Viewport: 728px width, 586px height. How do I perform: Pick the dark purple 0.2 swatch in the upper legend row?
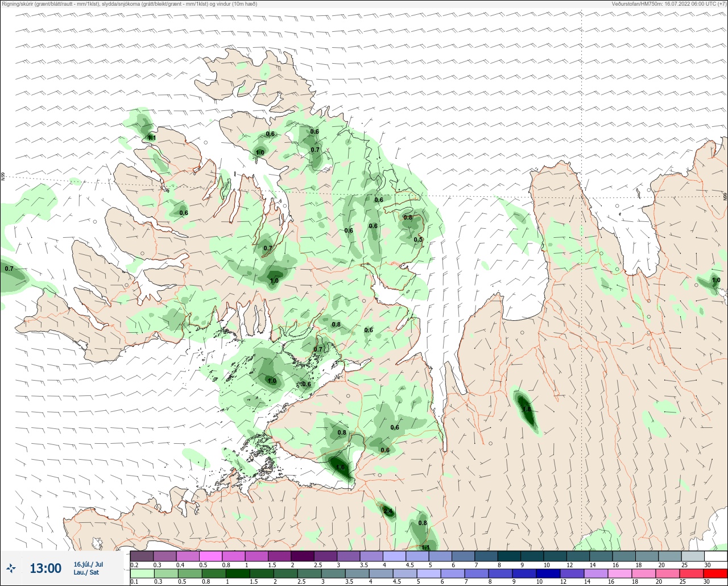[142, 556]
